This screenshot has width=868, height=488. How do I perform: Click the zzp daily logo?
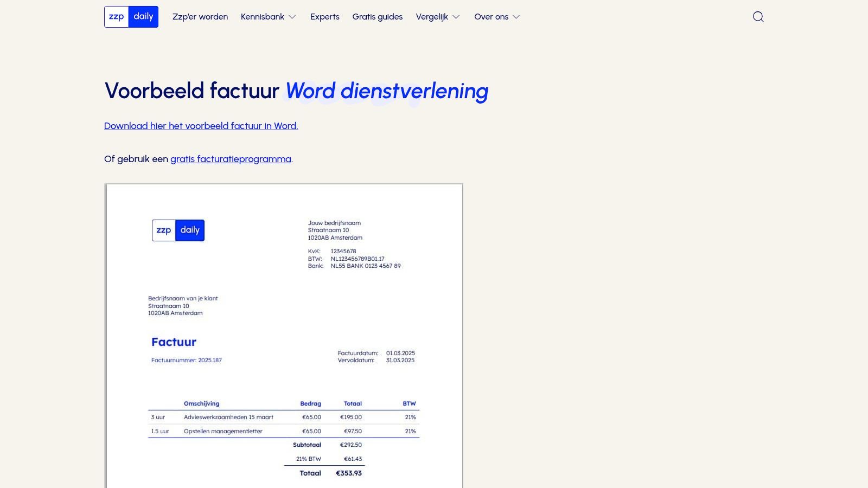pos(131,17)
